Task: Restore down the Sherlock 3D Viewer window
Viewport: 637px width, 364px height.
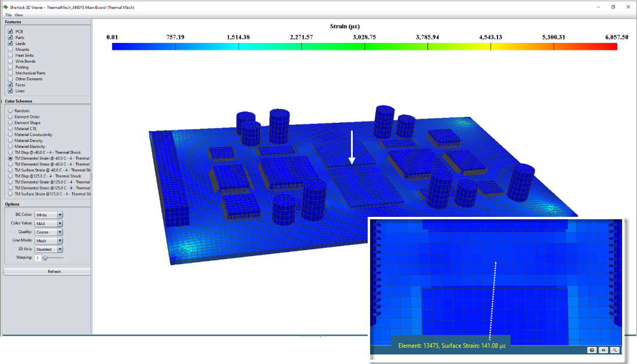Action: [x=613, y=7]
